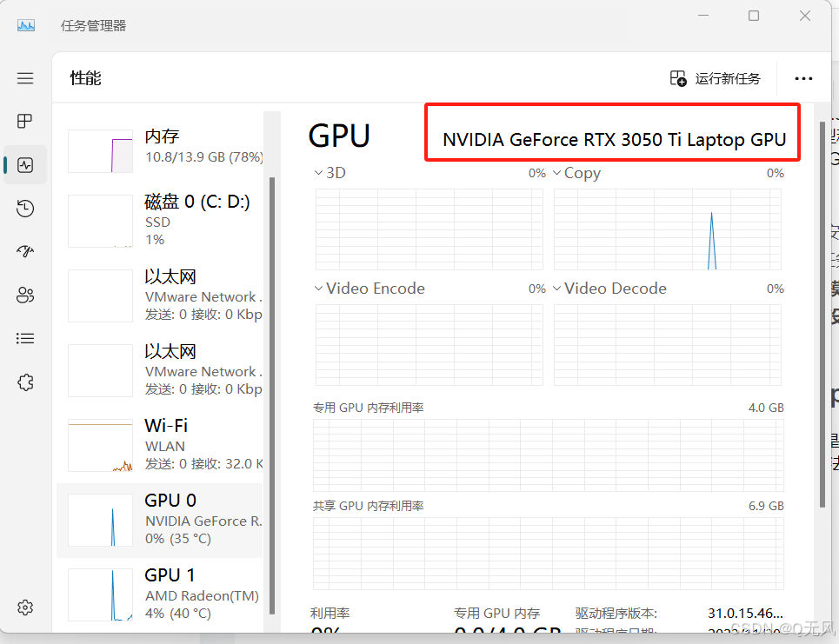Click the 运行新任务 button
Image resolution: width=839 pixels, height=644 pixels.
pos(716,78)
